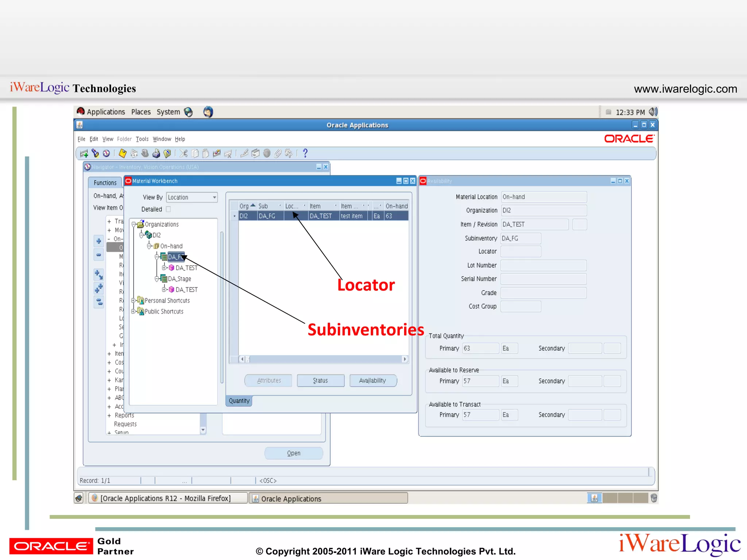Expand the Reports entry in Navigator

109,416
